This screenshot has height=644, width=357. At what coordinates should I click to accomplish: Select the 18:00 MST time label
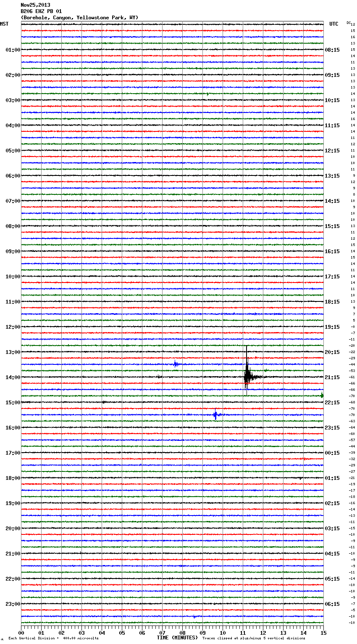point(13,478)
